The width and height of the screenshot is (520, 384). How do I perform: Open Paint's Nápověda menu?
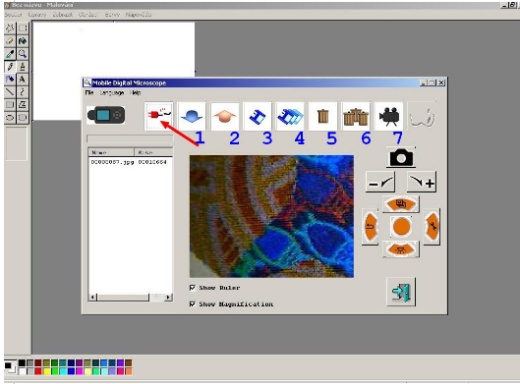(139, 15)
